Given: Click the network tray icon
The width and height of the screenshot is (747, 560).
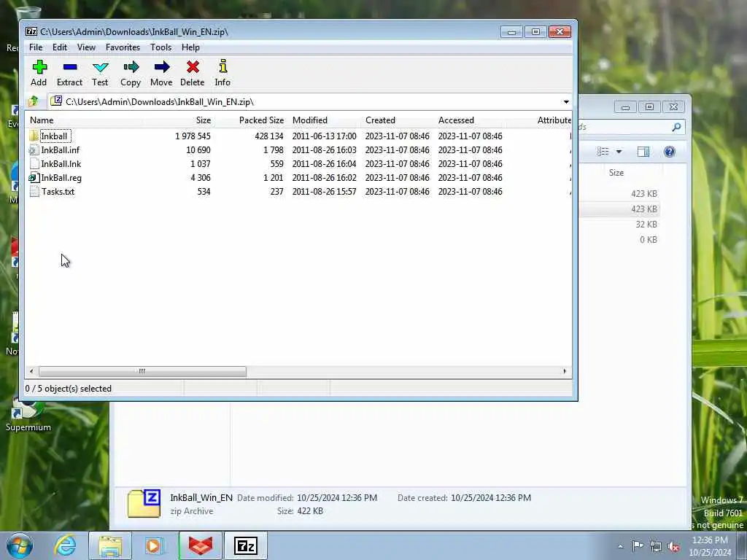Looking at the screenshot, I should [656, 546].
